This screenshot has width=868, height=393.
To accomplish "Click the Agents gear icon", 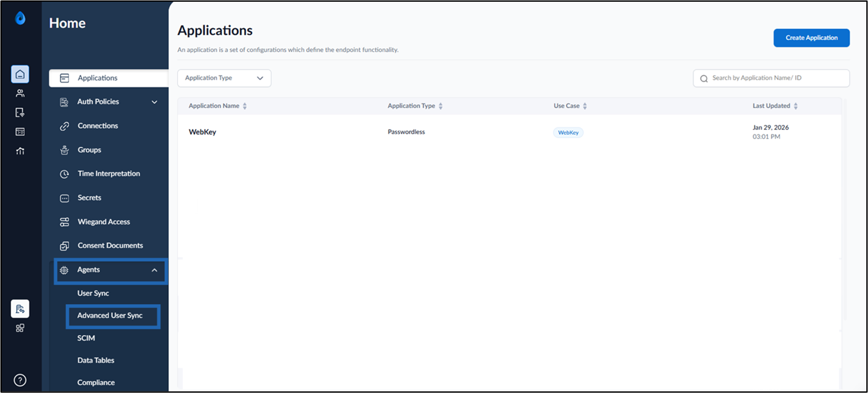I will [64, 270].
